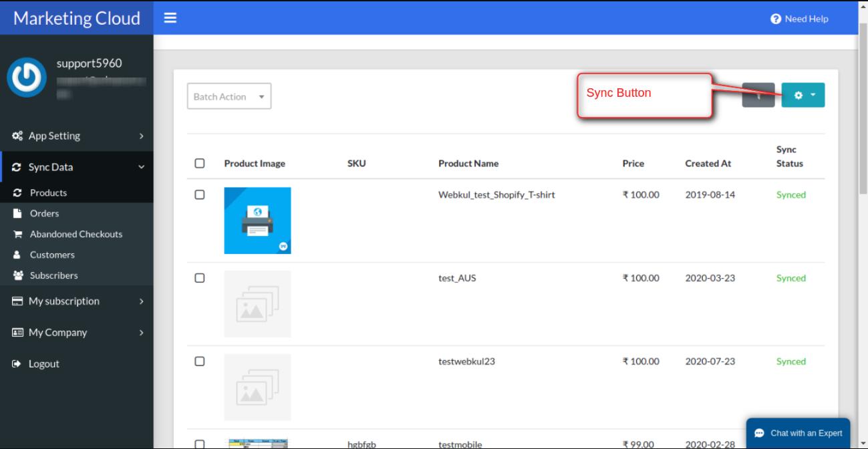Image resolution: width=868 pixels, height=449 pixels.
Task: Click the test_AUS product name
Action: 457,279
